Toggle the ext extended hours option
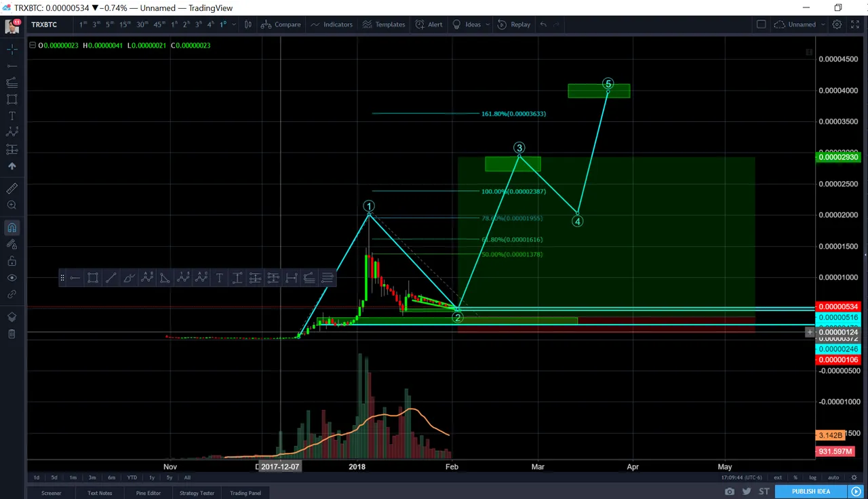This screenshot has height=499, width=868. pos(778,477)
